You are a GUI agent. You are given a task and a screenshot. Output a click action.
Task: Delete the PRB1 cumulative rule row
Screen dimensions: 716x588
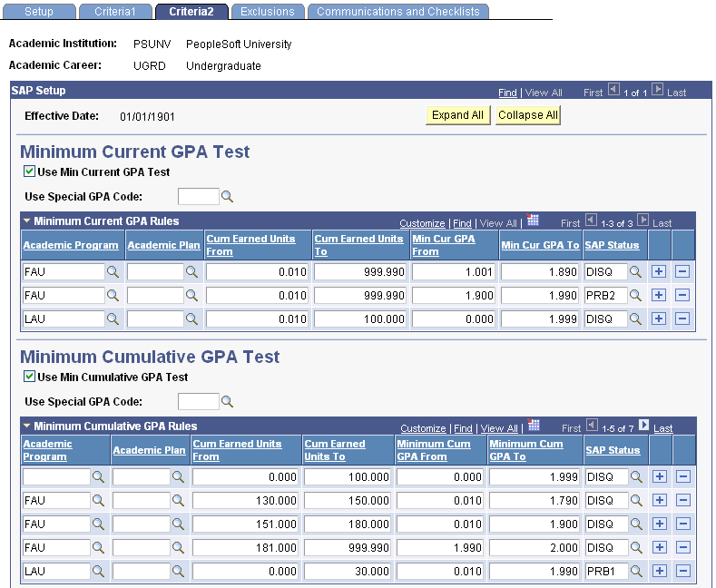point(683,571)
